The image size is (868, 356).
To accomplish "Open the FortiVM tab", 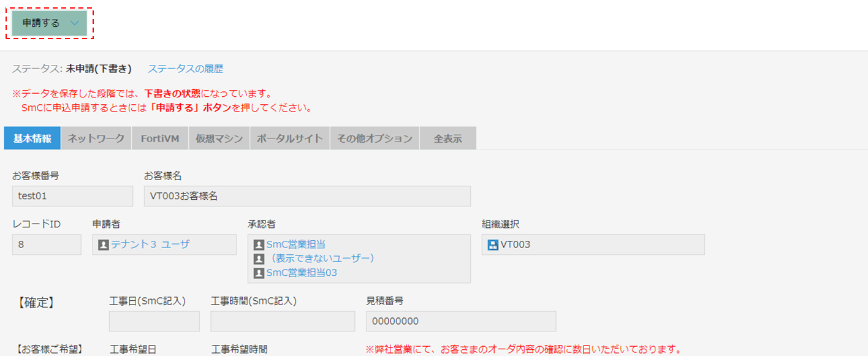I will [160, 138].
